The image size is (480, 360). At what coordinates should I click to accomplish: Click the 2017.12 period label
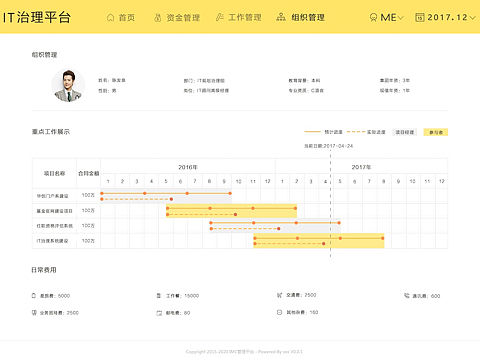[x=448, y=17]
